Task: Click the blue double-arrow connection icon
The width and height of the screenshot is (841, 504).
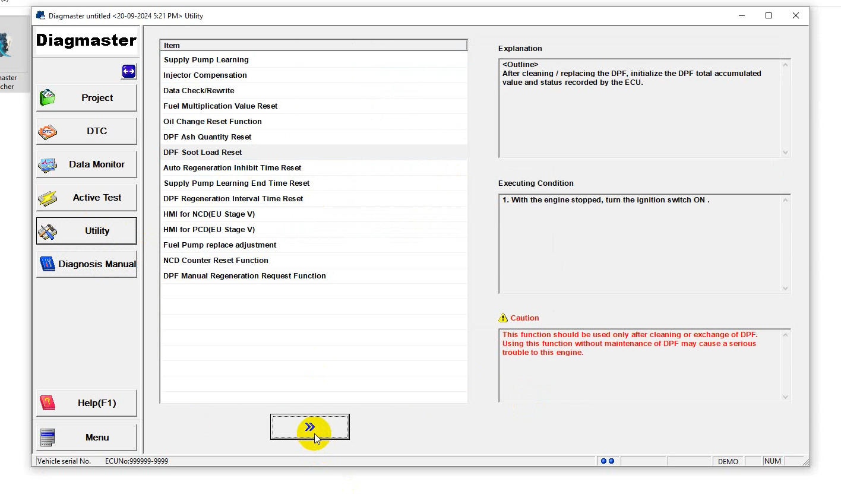Action: click(x=129, y=71)
